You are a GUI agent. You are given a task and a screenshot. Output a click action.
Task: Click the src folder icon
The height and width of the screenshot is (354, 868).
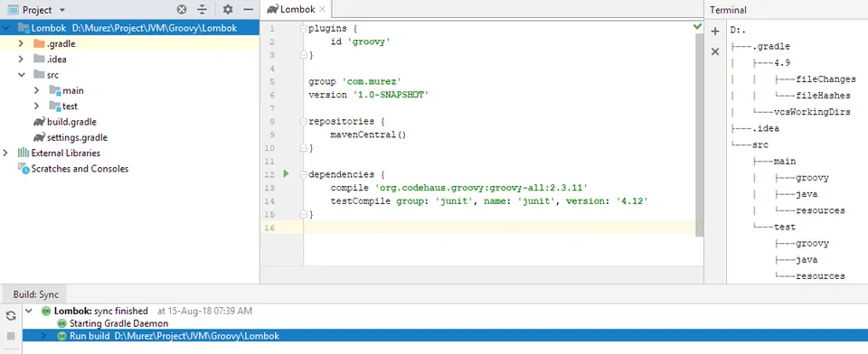(x=39, y=75)
